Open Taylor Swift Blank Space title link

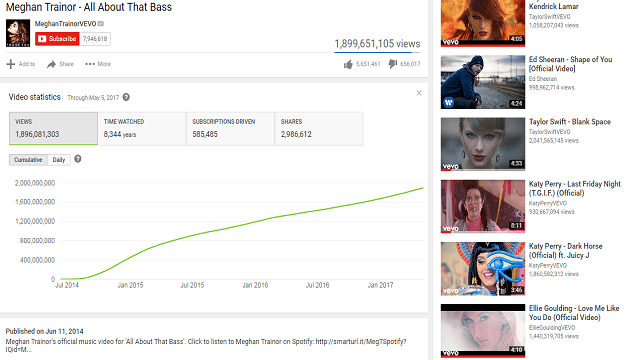click(x=570, y=122)
